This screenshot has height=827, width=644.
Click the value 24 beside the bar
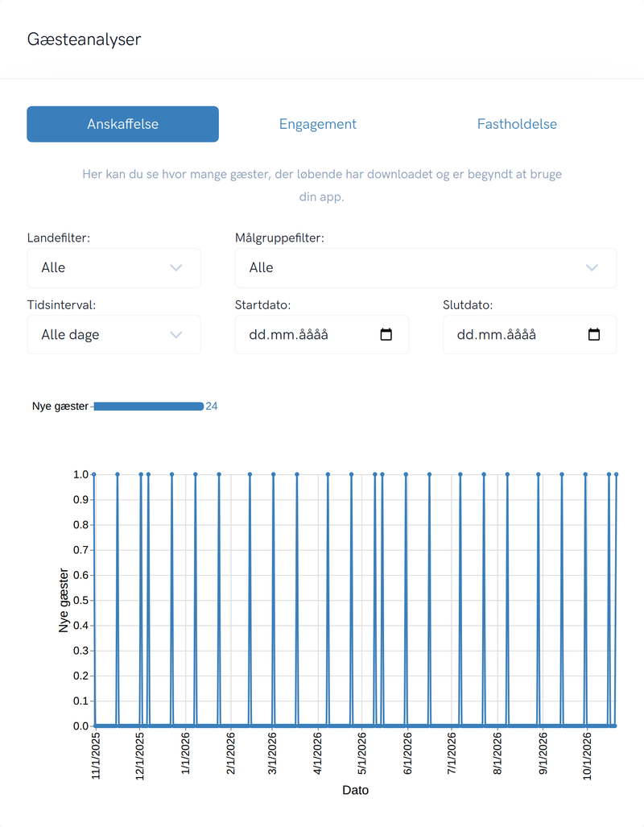pyautogui.click(x=212, y=406)
